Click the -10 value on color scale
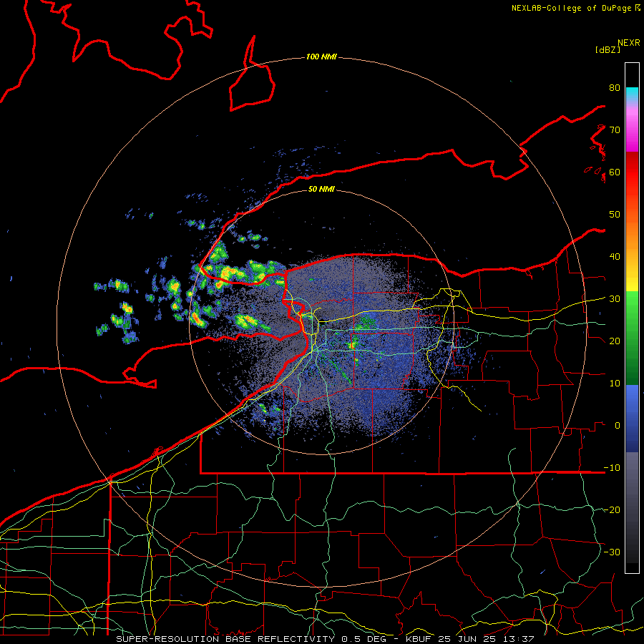Screen dimensions: 644x644 click(x=612, y=467)
